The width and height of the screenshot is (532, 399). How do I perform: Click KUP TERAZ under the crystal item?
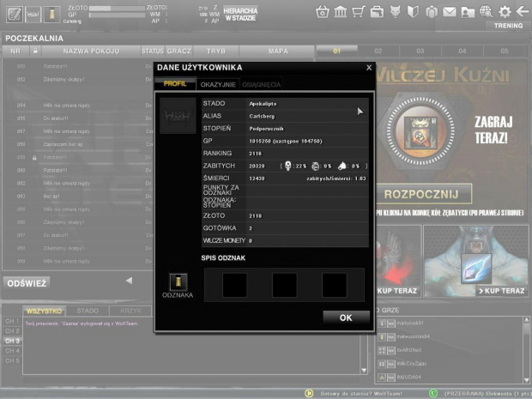point(501,291)
